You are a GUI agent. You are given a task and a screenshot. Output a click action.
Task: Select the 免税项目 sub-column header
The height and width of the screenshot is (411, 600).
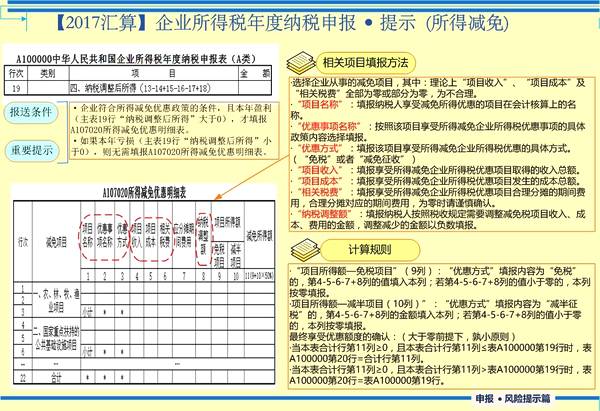point(219,256)
